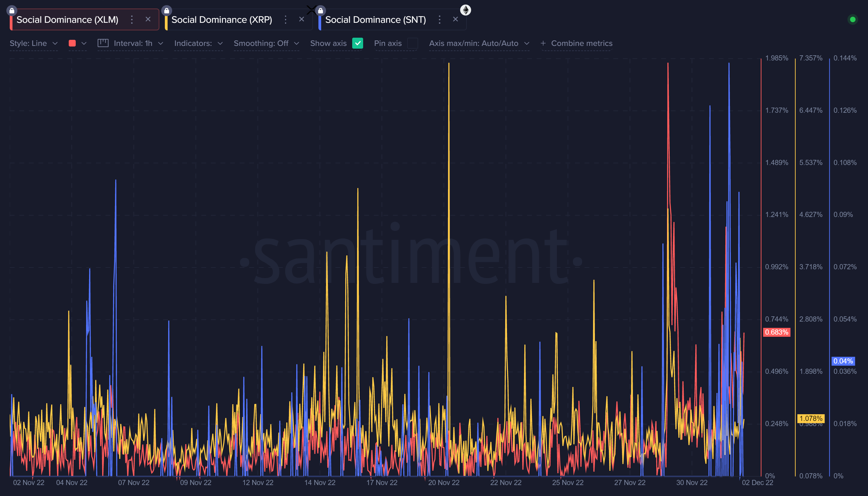Click the 7.357% XRP axis label
This screenshot has height=496, width=868.
pyautogui.click(x=811, y=58)
